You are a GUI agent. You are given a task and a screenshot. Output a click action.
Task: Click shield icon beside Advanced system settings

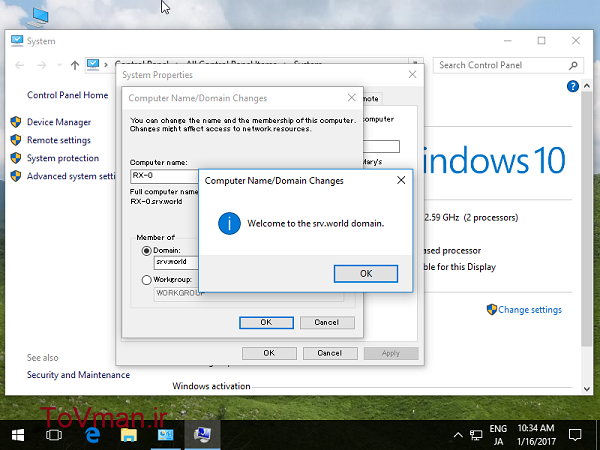pyautogui.click(x=16, y=176)
